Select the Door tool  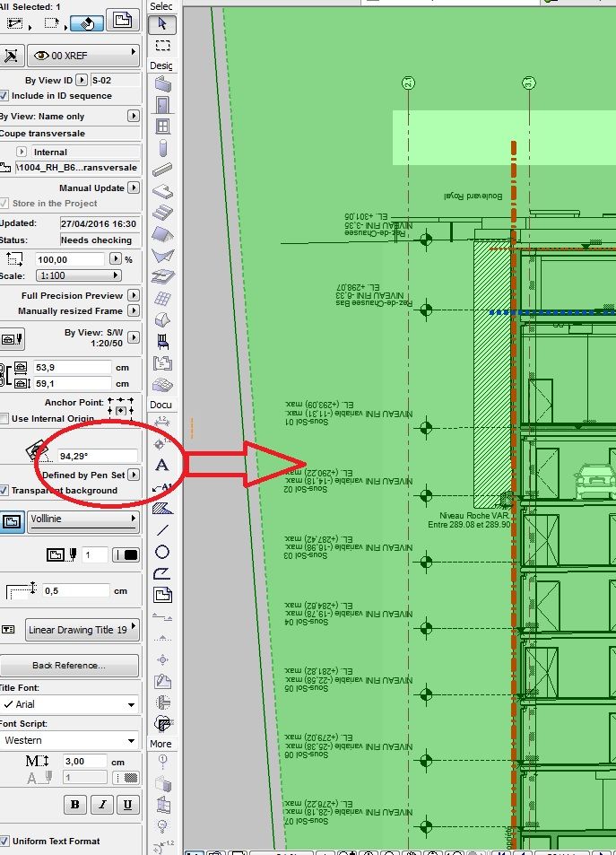pos(162,105)
